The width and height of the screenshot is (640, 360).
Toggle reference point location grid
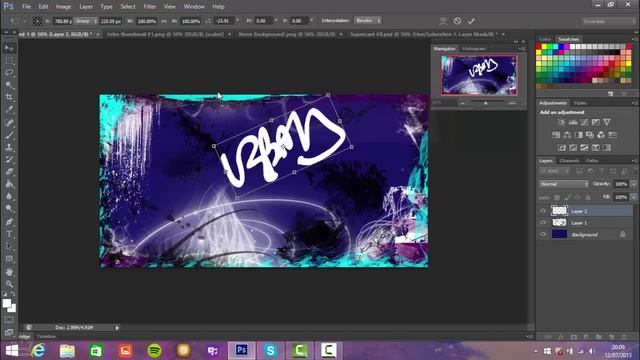pyautogui.click(x=37, y=21)
